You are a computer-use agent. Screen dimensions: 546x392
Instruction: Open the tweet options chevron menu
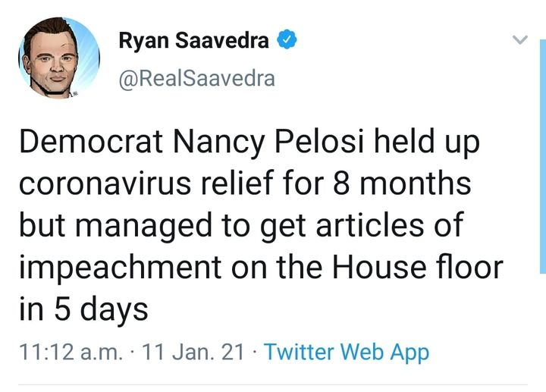(520, 40)
